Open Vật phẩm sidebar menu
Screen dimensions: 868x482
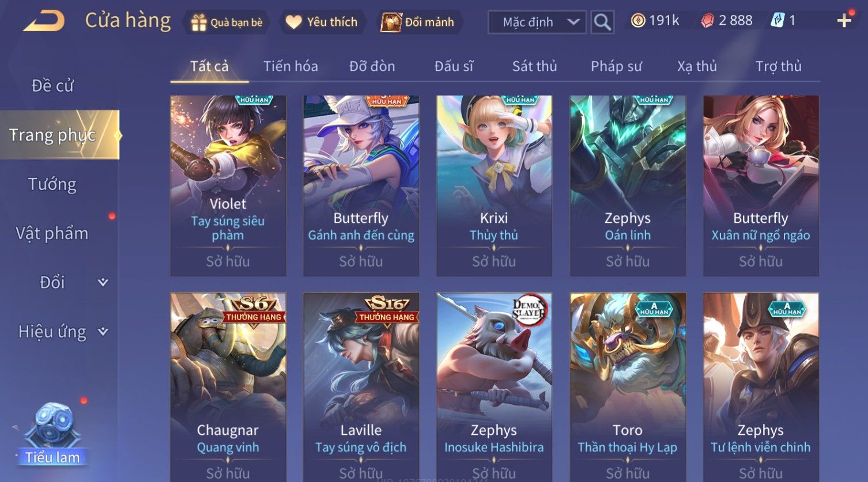coord(52,233)
